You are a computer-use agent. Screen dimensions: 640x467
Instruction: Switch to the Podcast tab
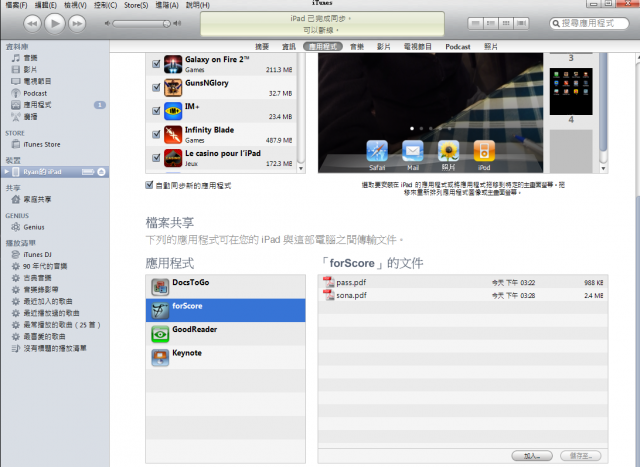458,47
